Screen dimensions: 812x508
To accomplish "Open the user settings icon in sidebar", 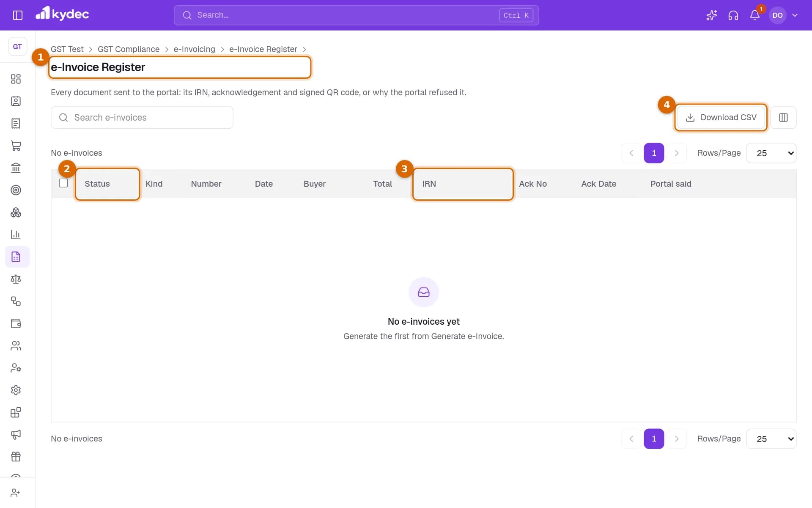I will pyautogui.click(x=16, y=368).
